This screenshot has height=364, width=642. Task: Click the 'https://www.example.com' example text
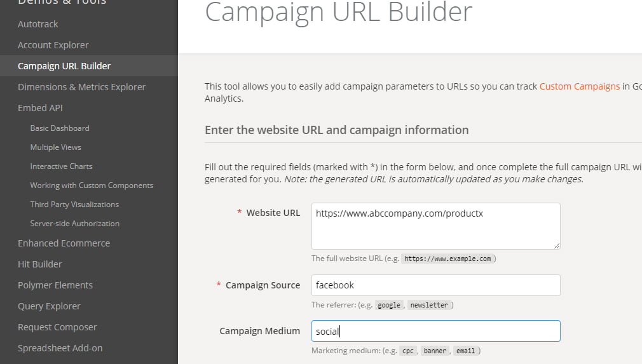pyautogui.click(x=447, y=259)
